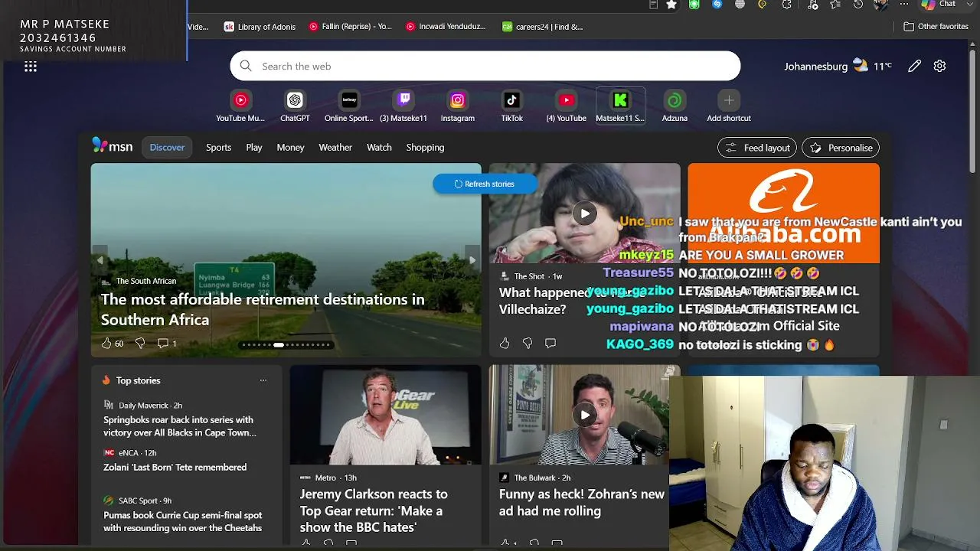Toggle the favorite star for this page
The height and width of the screenshot is (551, 980).
point(671,5)
